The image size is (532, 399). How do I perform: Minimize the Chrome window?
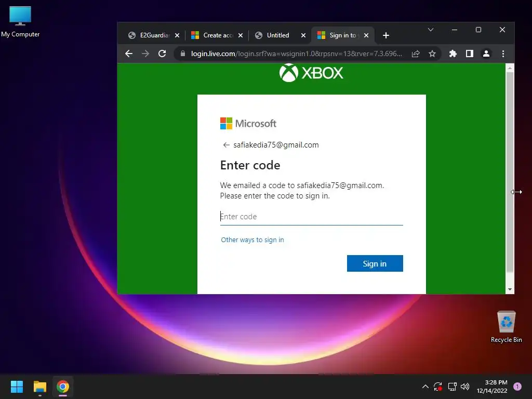click(454, 30)
